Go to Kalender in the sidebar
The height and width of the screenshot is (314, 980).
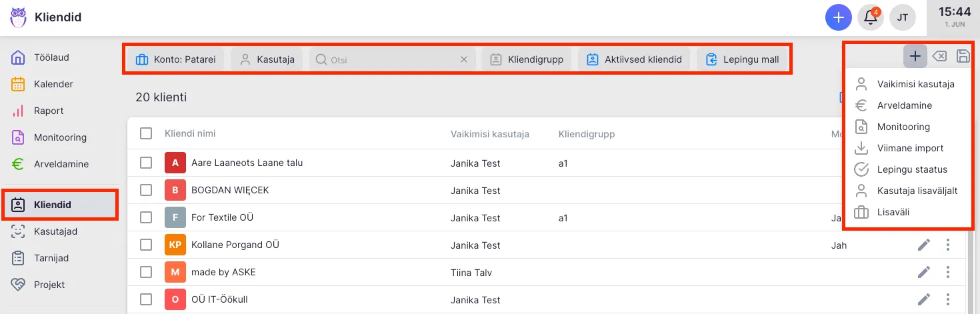(53, 84)
